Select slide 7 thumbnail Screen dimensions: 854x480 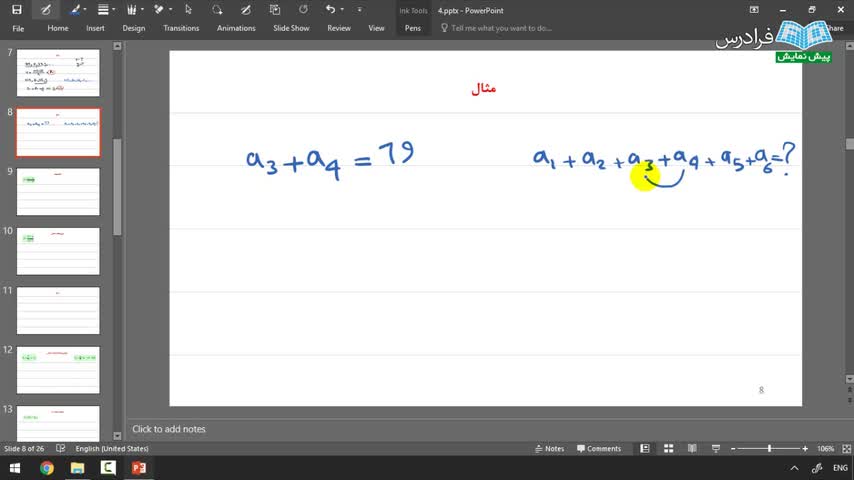[x=58, y=73]
